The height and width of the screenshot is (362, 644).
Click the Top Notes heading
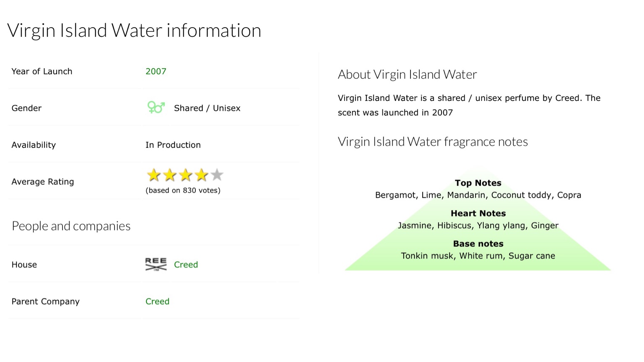(478, 183)
